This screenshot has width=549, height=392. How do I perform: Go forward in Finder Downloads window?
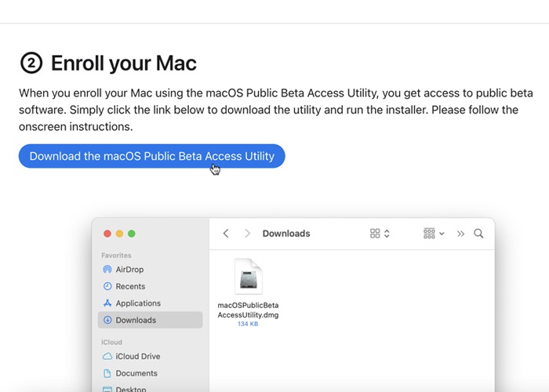tap(248, 234)
